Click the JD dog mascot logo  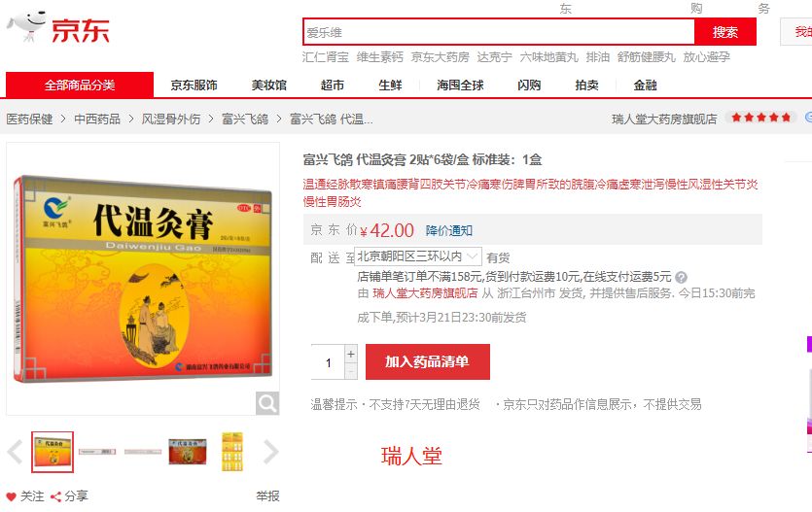27,26
